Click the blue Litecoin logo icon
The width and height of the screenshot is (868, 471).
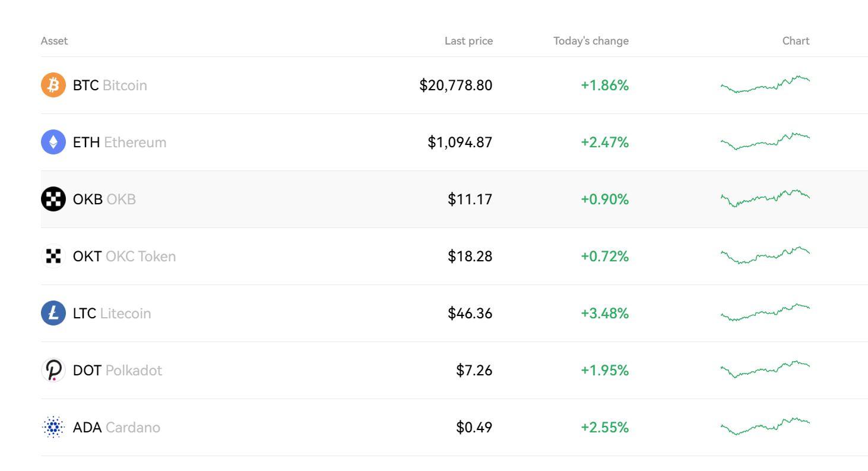tap(53, 313)
